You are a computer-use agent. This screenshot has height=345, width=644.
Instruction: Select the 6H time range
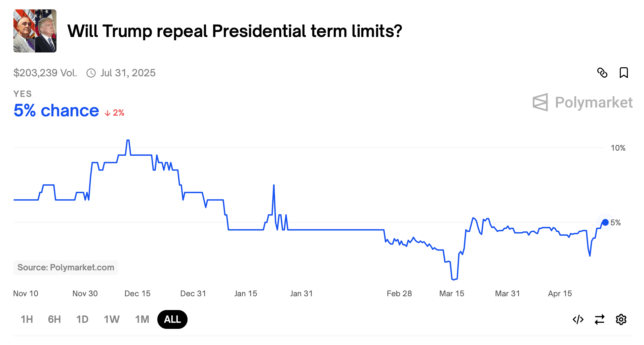click(54, 319)
